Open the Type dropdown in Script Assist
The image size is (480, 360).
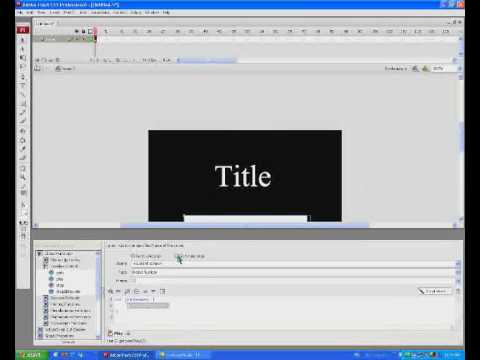pos(458,272)
